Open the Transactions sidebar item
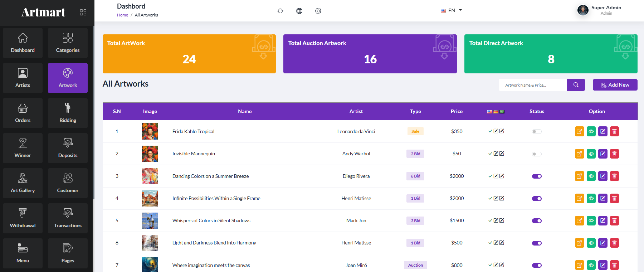 point(68,218)
